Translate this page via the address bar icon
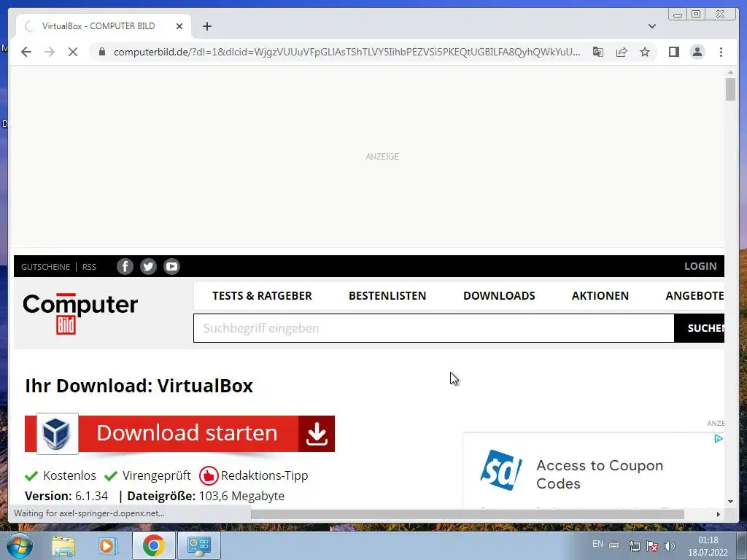This screenshot has height=560, width=747. 598,52
